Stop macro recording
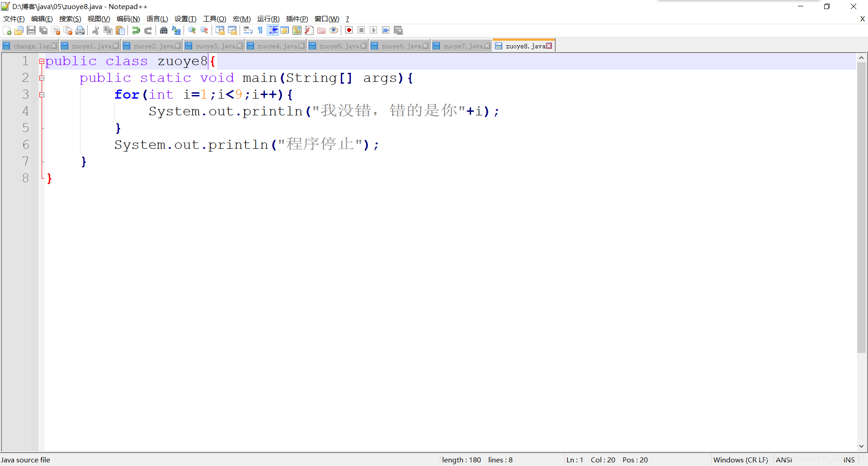The width and height of the screenshot is (868, 466). [x=361, y=30]
